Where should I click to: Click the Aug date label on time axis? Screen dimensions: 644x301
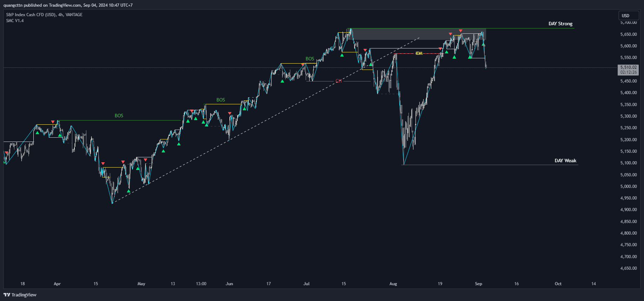click(x=393, y=284)
